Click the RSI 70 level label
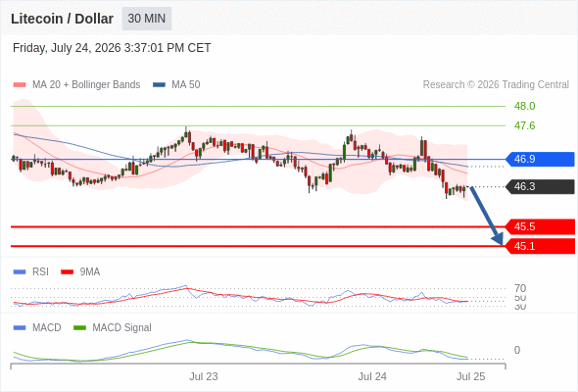This screenshot has height=392, width=578. pos(520,288)
